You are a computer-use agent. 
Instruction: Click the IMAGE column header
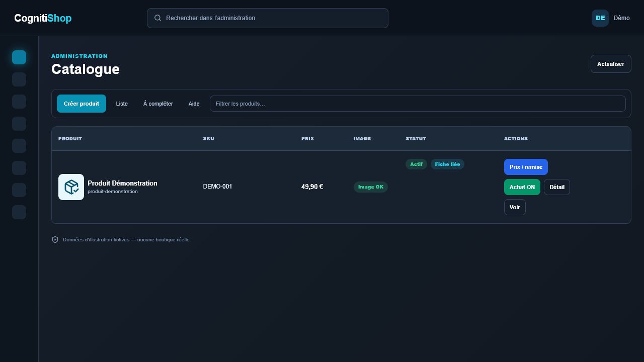[362, 139]
